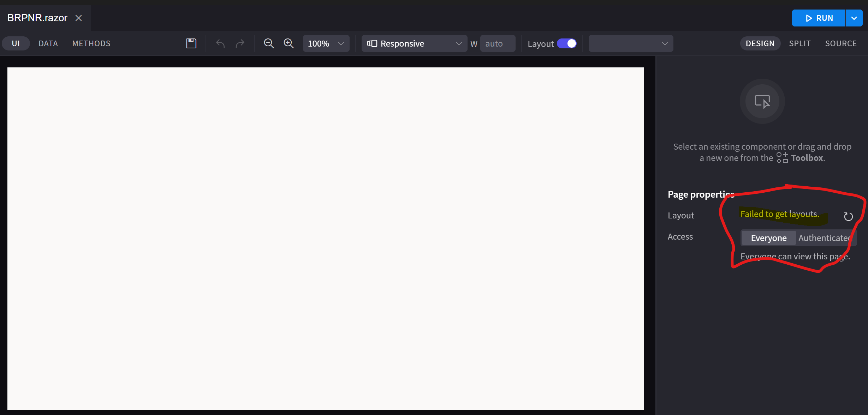Image resolution: width=868 pixels, height=415 pixels.
Task: Click the redo arrow icon
Action: [240, 43]
